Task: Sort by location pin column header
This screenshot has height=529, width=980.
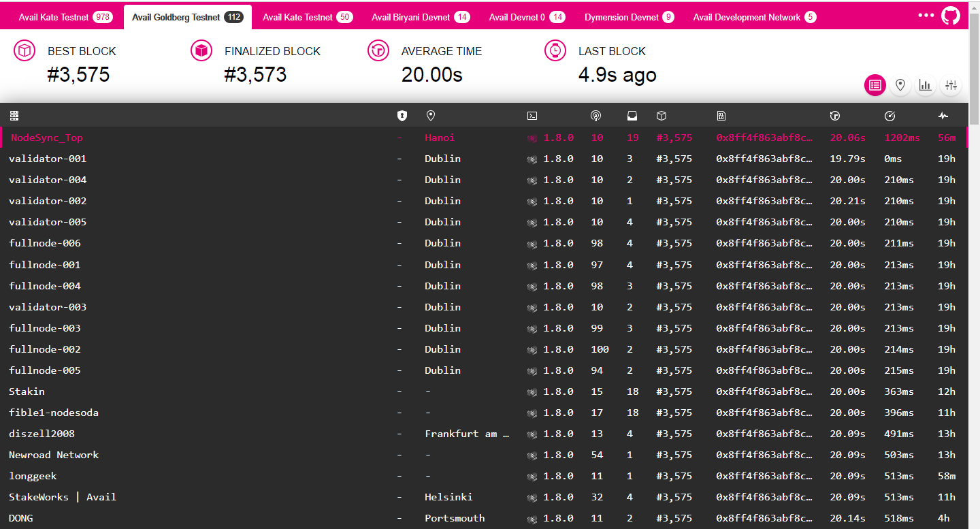Action: coord(430,116)
